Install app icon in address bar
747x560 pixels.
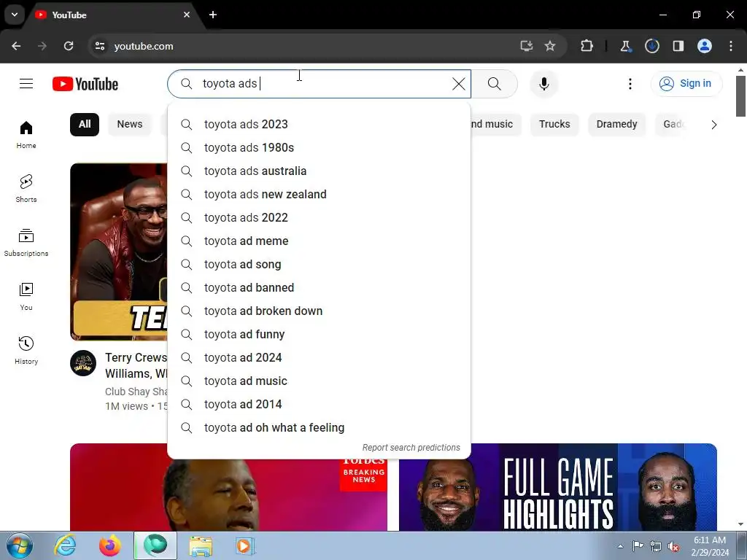coord(527,46)
